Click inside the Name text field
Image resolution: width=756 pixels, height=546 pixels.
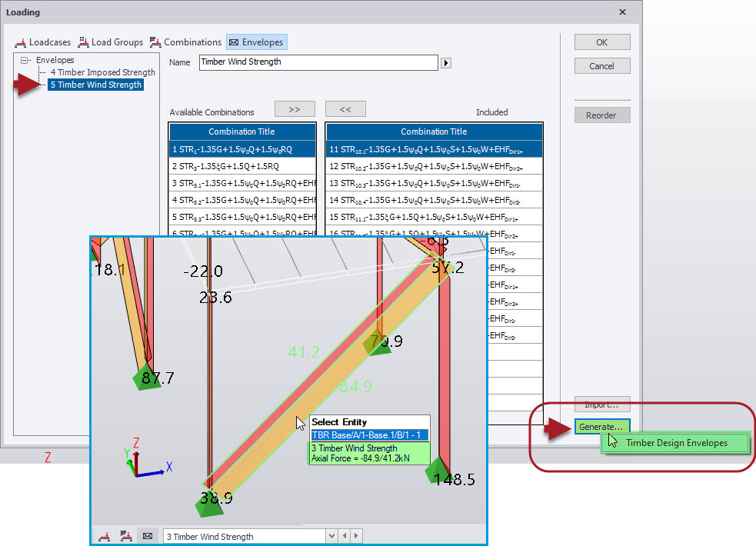pos(308,62)
